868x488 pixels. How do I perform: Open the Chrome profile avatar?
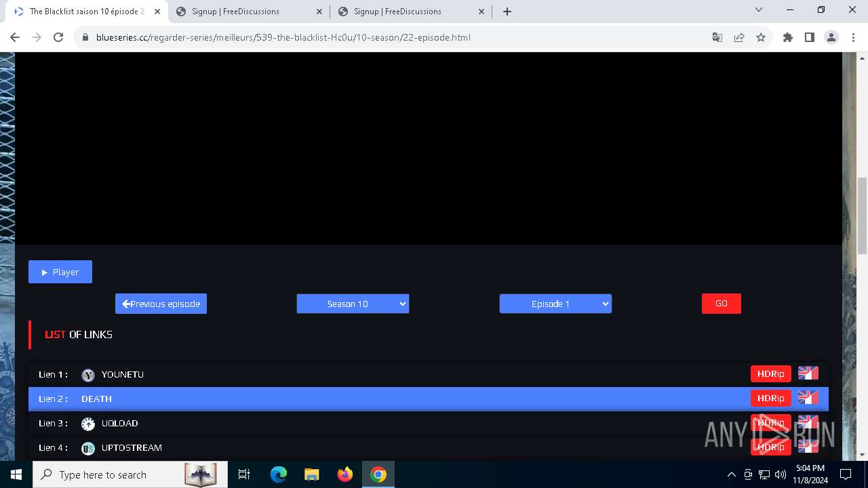pyautogui.click(x=831, y=37)
